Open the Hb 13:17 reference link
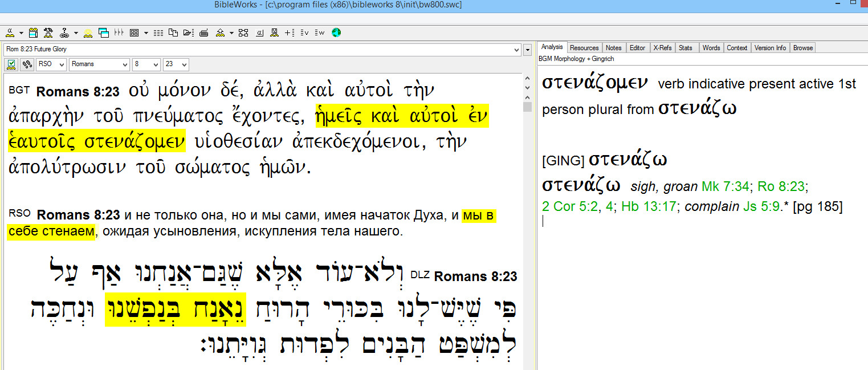Screen dimensions: 868x370 click(x=649, y=206)
